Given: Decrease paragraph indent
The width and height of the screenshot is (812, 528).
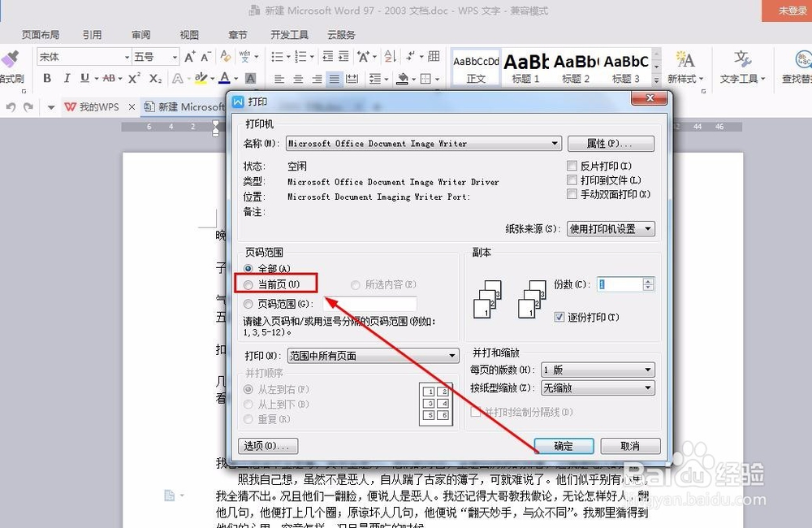Looking at the screenshot, I should pos(327,57).
